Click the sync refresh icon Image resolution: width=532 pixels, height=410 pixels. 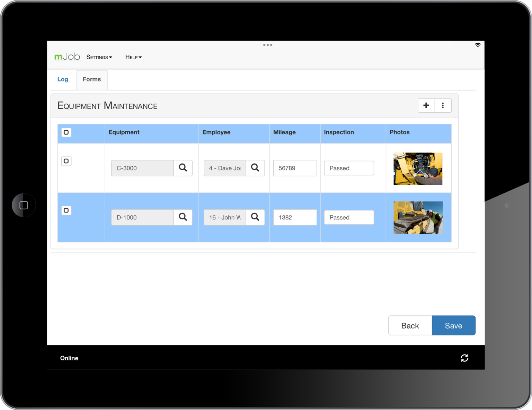(x=464, y=358)
